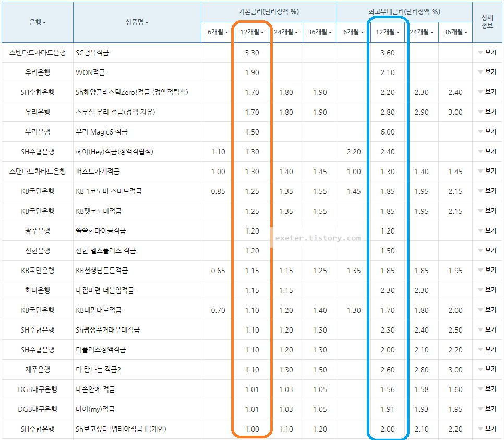Expand 보기 for KB펫코노미적금

pos(487,211)
